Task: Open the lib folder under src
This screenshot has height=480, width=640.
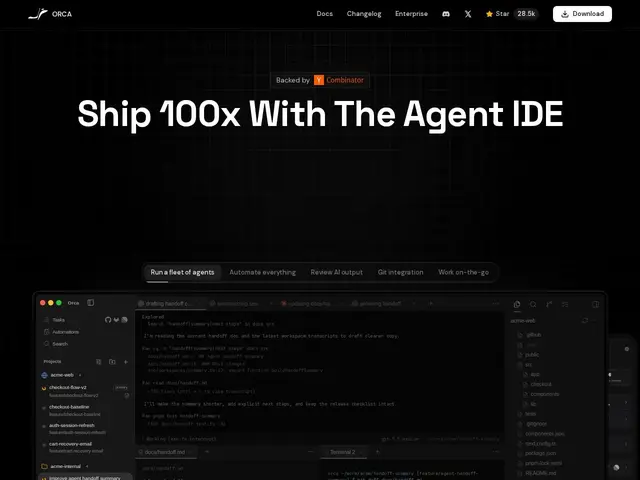Action: [530, 404]
